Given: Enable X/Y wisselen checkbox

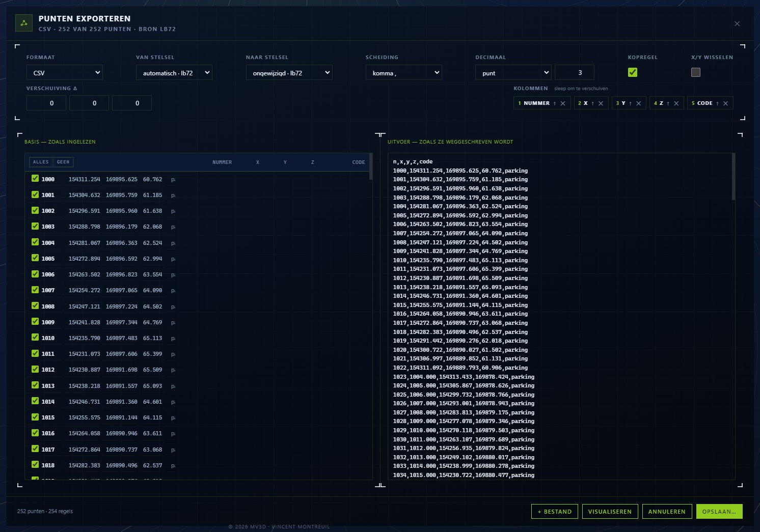Looking at the screenshot, I should [696, 72].
